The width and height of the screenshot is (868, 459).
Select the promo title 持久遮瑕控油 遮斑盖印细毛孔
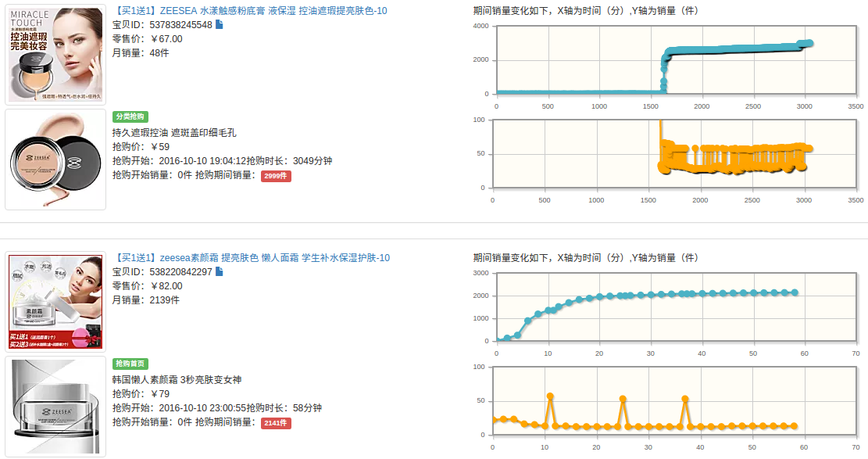174,132
